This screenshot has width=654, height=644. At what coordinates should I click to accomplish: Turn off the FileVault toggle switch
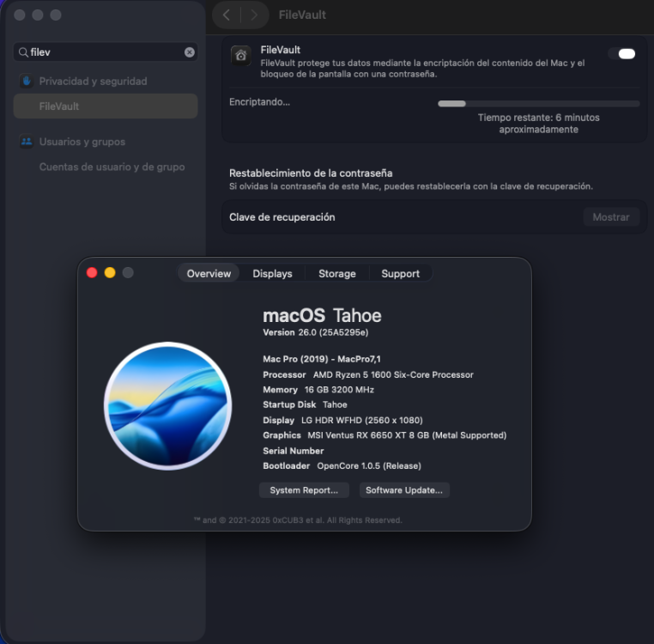[622, 54]
